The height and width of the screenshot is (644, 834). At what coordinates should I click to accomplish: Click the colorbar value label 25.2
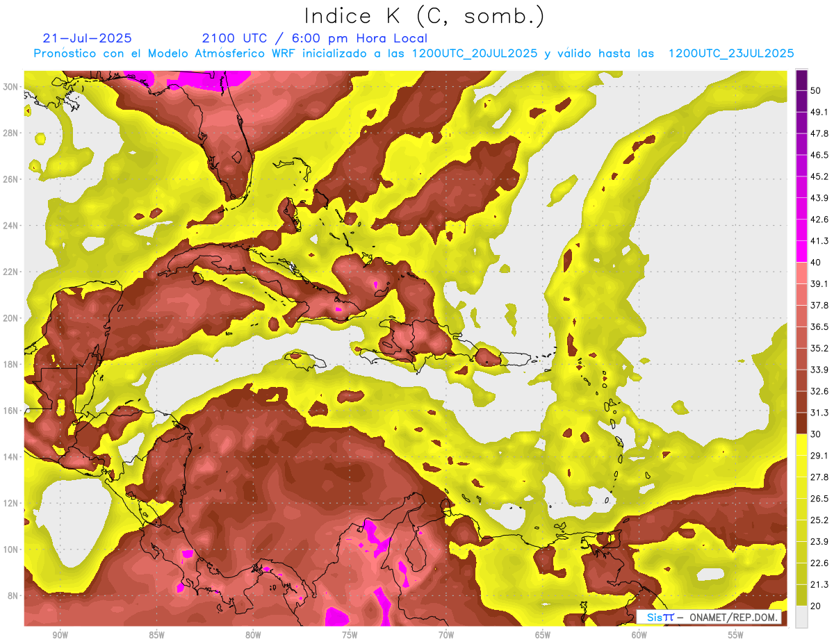(x=819, y=520)
